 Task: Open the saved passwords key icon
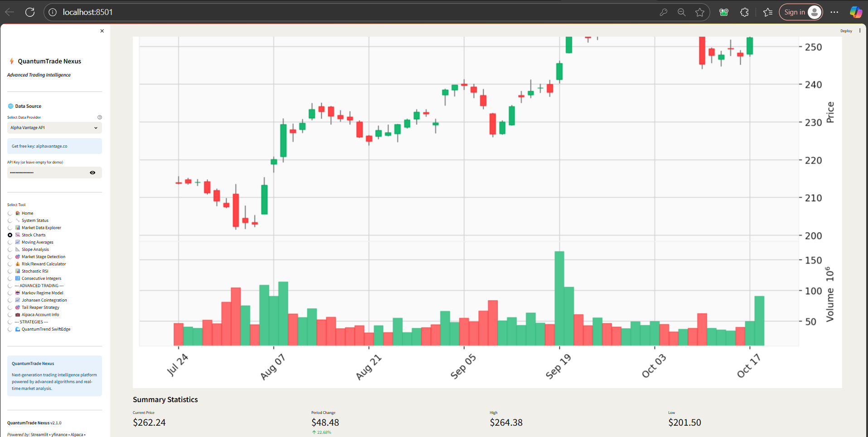point(664,12)
